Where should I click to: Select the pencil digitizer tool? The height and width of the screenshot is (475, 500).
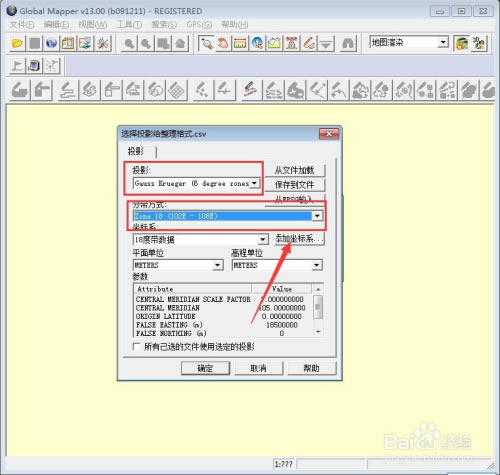(309, 44)
